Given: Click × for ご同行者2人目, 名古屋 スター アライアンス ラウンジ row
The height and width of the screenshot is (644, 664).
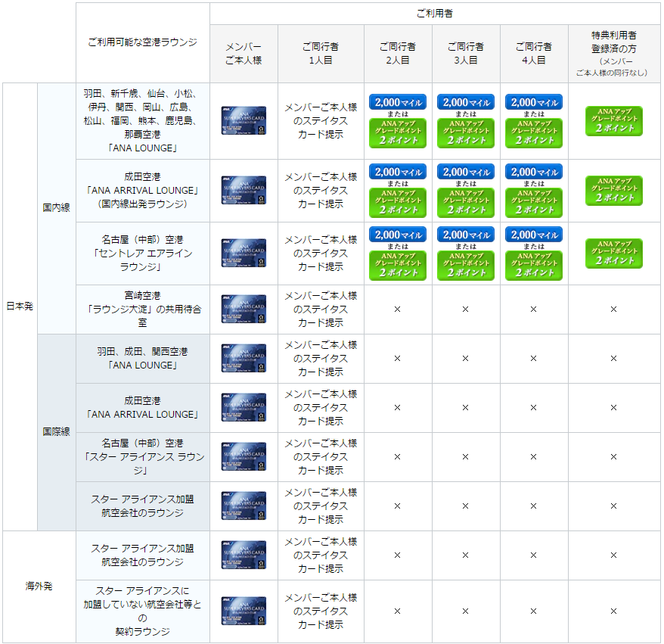Looking at the screenshot, I should tap(397, 457).
